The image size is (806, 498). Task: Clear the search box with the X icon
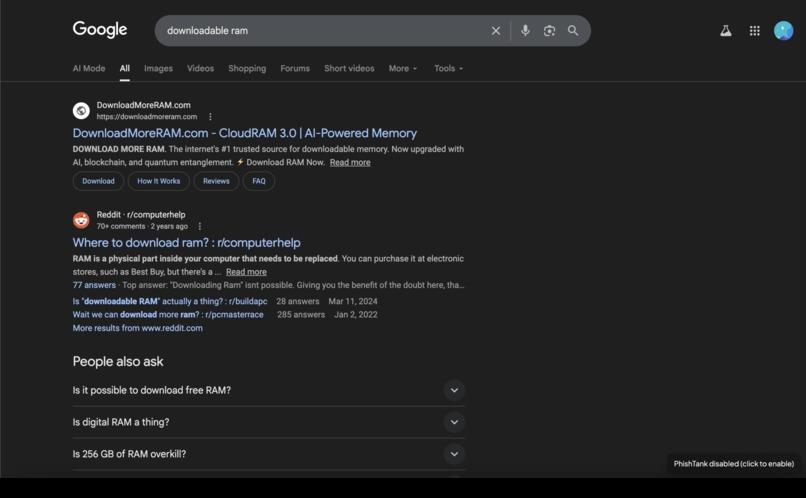pyautogui.click(x=496, y=31)
